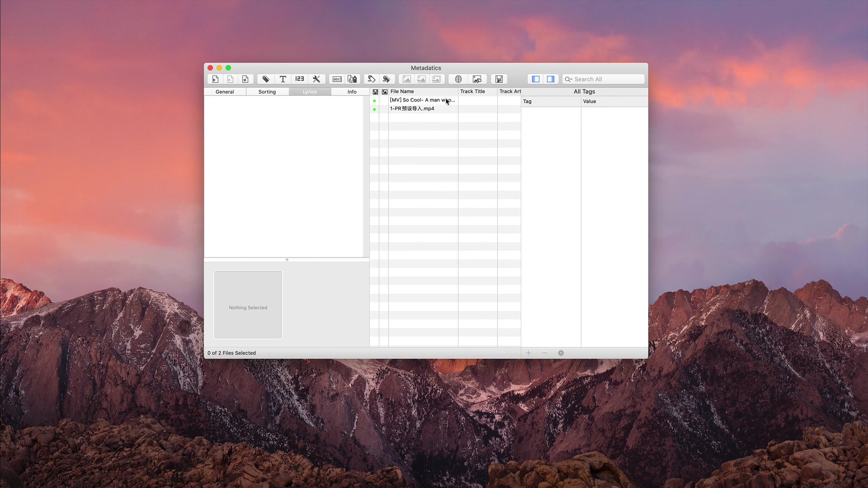Switch to the Sorting tab

267,92
